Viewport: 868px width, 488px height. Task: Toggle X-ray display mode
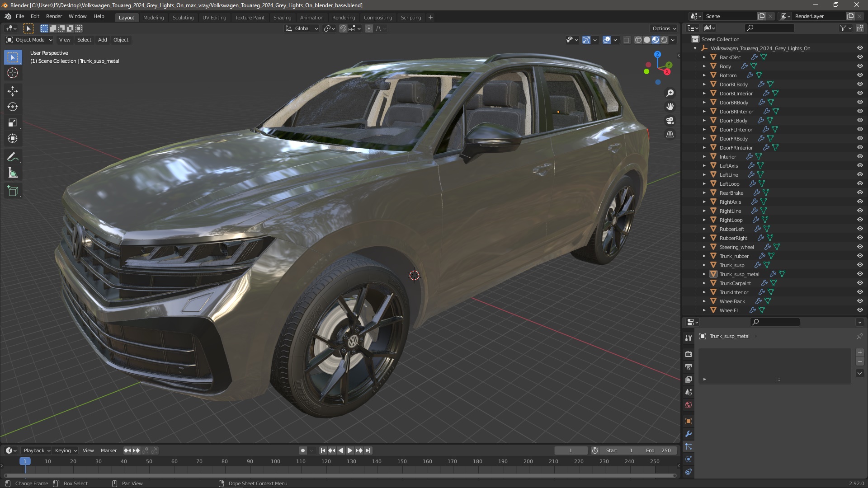[627, 40]
